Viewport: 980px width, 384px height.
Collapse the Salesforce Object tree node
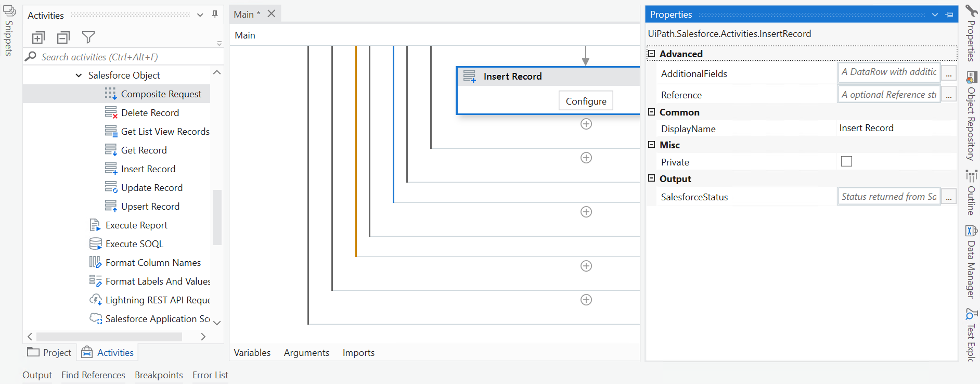click(x=79, y=75)
